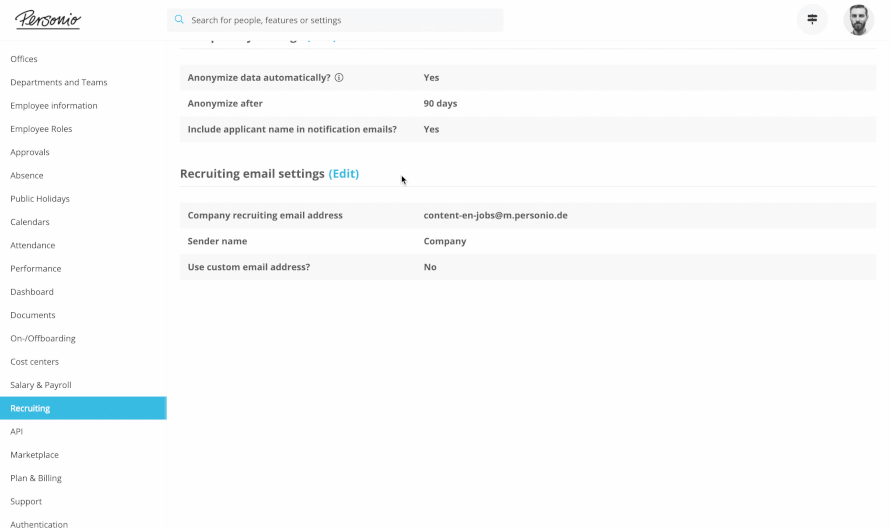Click the content-en-jobs@m.personio.de email value

(x=496, y=215)
